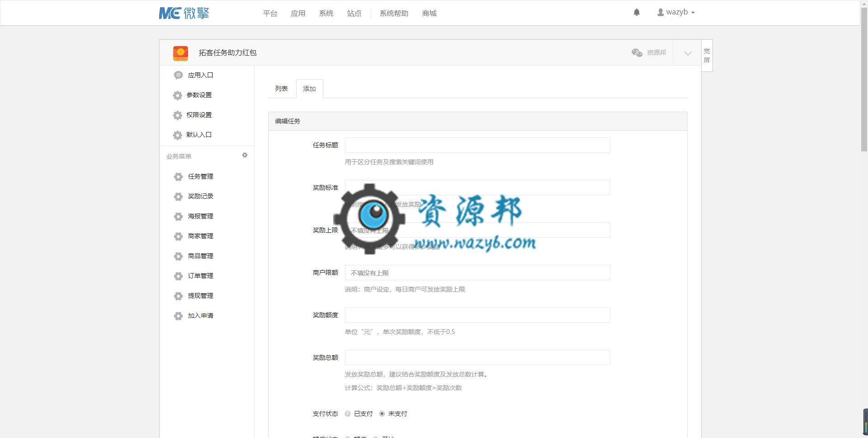Screen dimensions: 868x438
Task: Click the page's vertical scrollbar
Action: tap(864, 77)
